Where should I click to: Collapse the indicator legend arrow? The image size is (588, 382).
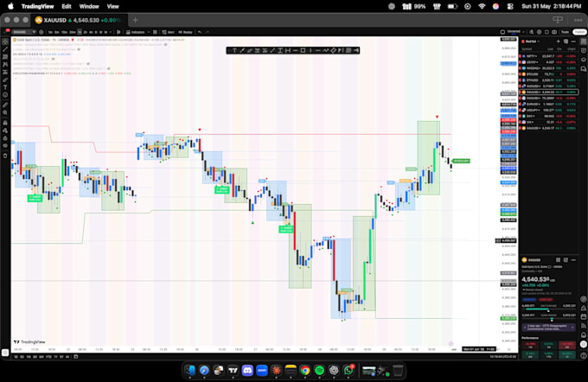pyautogui.click(x=16, y=79)
